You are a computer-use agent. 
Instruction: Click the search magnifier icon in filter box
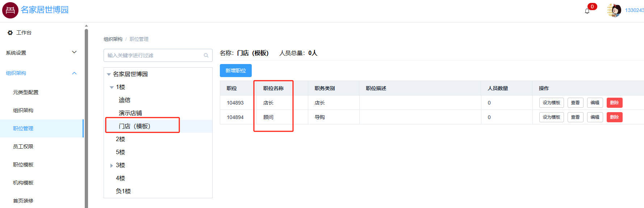tap(206, 55)
